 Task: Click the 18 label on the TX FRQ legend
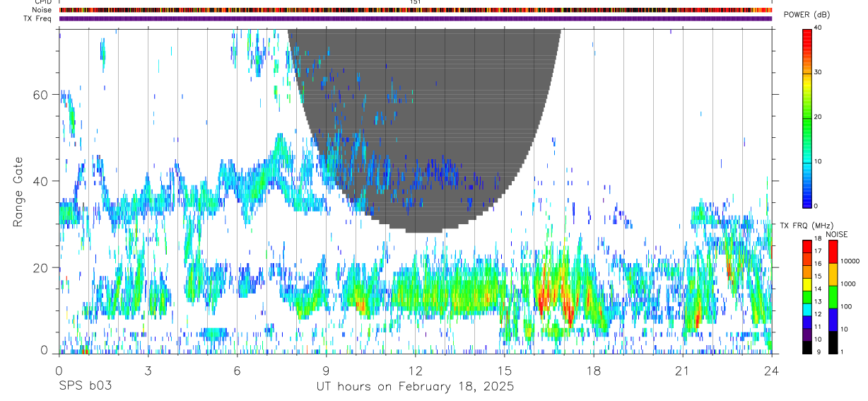point(818,239)
